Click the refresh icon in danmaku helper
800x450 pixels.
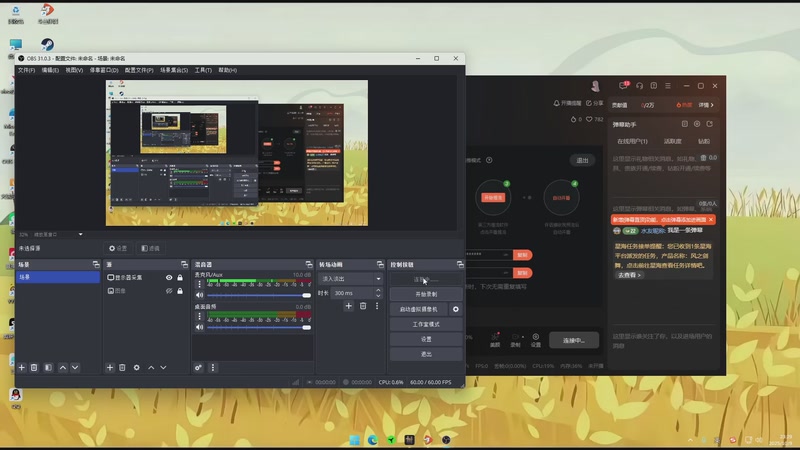(709, 124)
